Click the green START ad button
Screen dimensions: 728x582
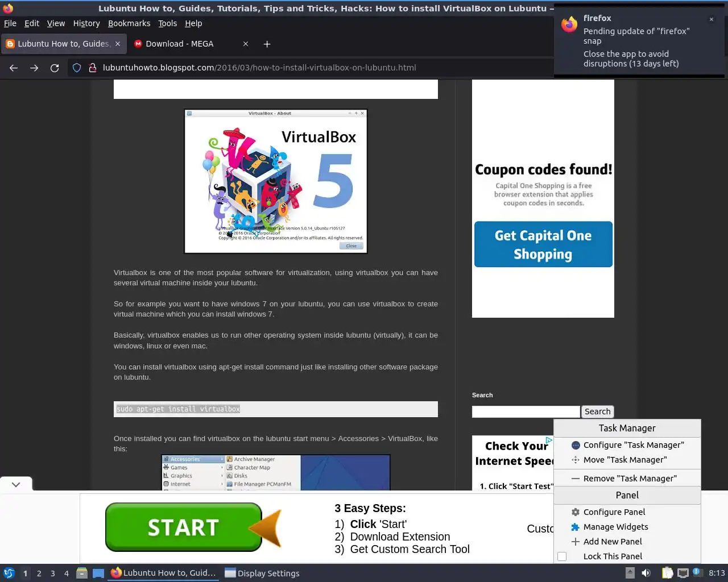(x=183, y=527)
